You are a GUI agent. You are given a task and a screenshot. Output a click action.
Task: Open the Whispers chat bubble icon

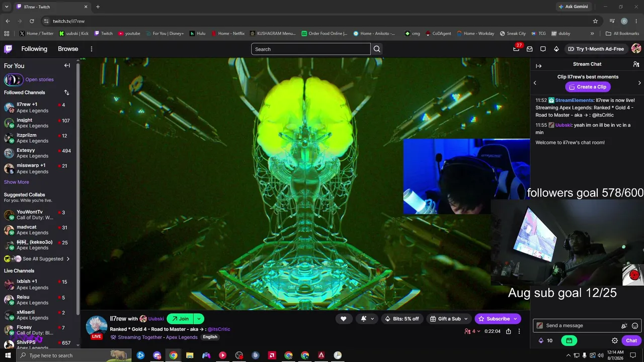click(x=543, y=49)
